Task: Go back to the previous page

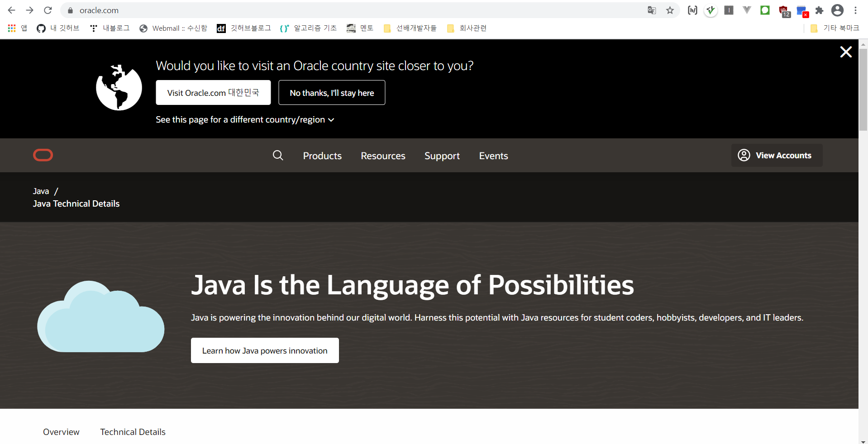Action: (x=12, y=10)
